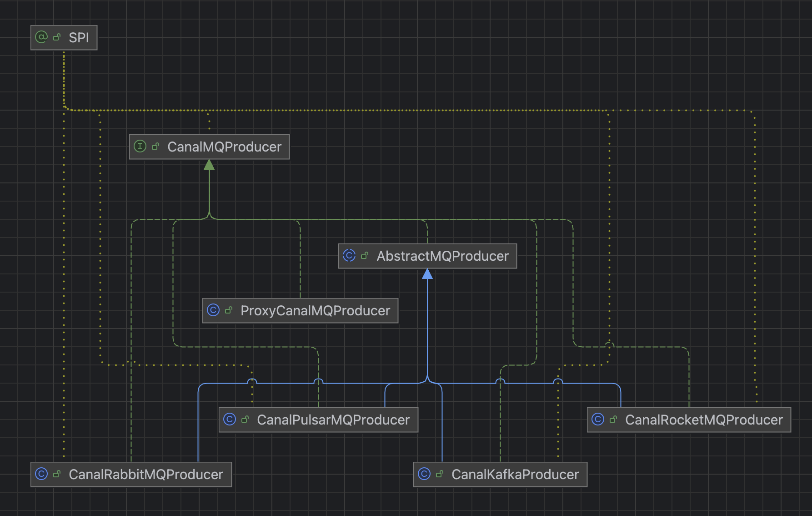Click the annotation icon on the SPI node
The image size is (812, 516).
(41, 37)
